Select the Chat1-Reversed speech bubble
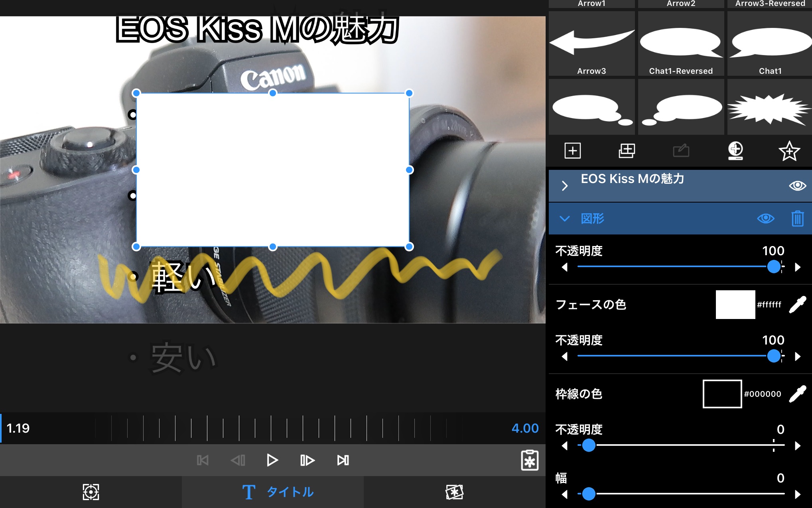This screenshot has height=508, width=812. [x=681, y=43]
